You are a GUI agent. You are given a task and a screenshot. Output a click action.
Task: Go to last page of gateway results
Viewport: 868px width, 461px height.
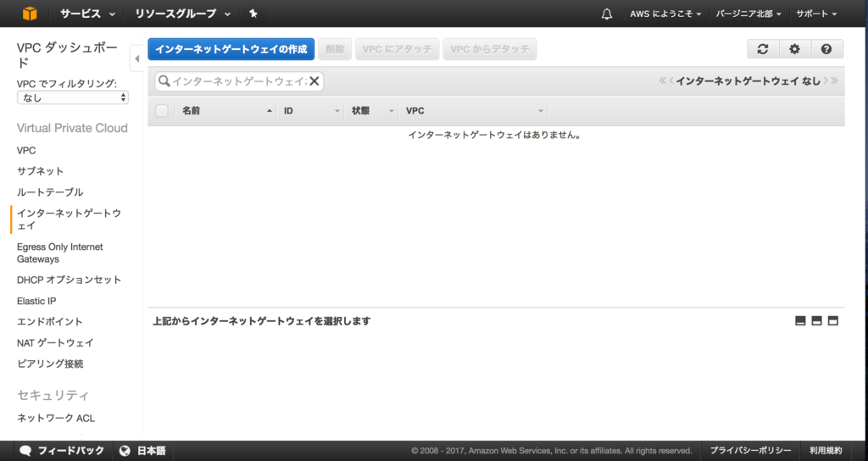point(834,81)
